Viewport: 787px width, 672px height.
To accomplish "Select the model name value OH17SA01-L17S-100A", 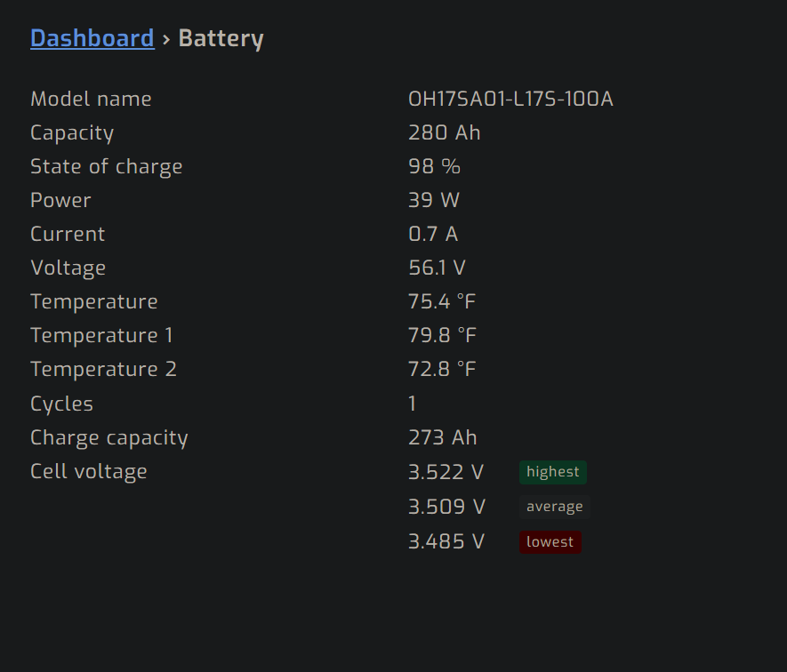I will tap(510, 99).
